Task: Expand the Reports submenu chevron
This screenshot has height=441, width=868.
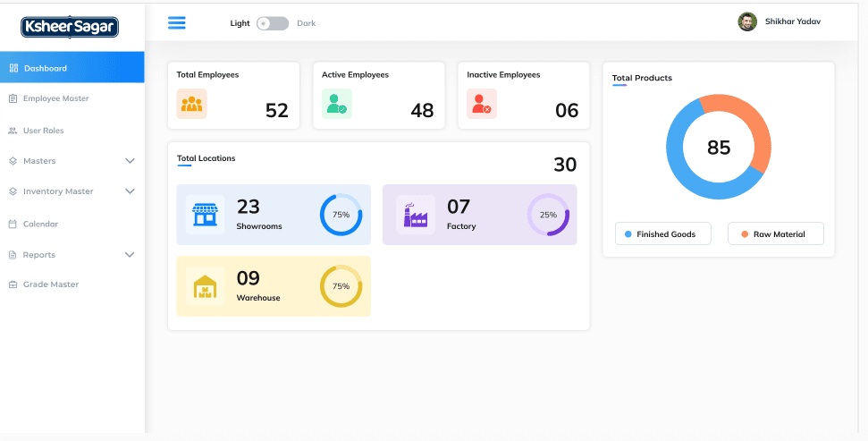Action: [x=130, y=255]
